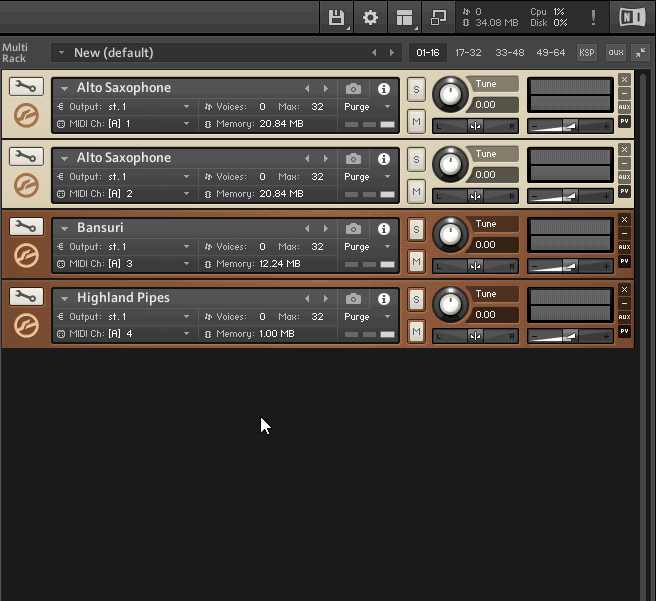The width and height of the screenshot is (656, 601).
Task: Remove Bansuri with its X button
Action: click(624, 220)
